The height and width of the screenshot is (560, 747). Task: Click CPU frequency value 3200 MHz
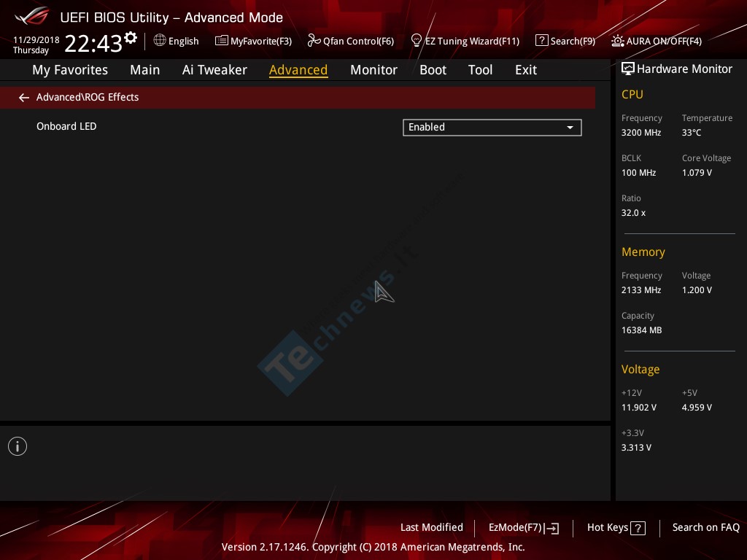pyautogui.click(x=641, y=133)
